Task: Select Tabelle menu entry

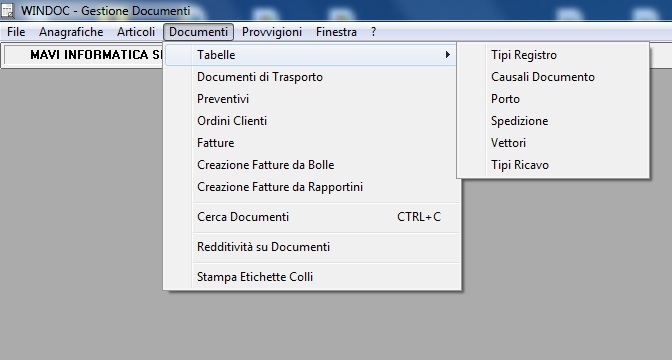Action: (x=311, y=55)
